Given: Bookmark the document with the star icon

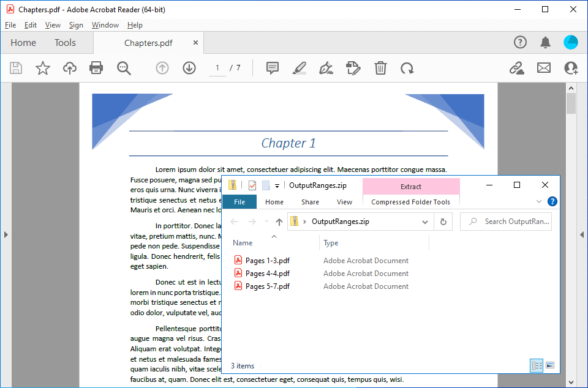Looking at the screenshot, I should click(x=42, y=68).
